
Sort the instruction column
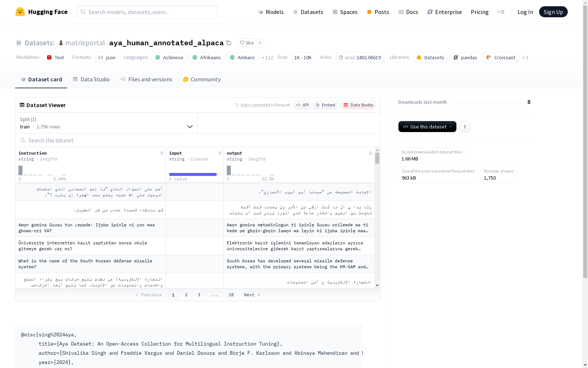point(162,153)
